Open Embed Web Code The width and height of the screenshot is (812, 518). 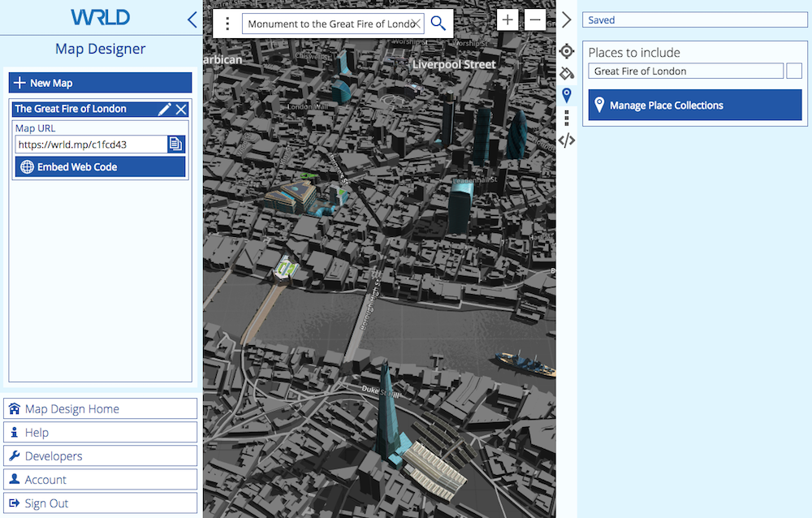click(x=100, y=167)
